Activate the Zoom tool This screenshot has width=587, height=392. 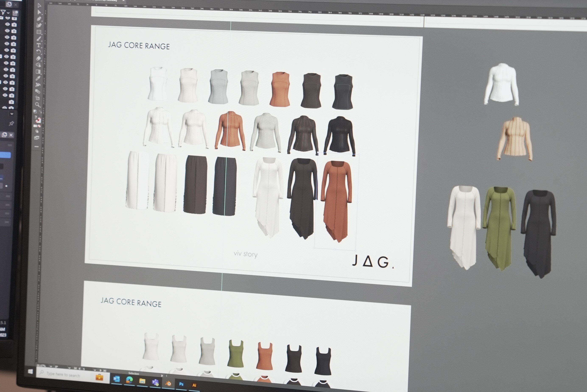click(37, 104)
